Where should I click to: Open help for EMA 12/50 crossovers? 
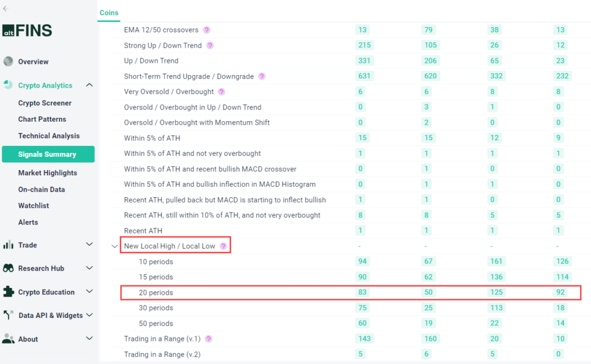click(207, 30)
